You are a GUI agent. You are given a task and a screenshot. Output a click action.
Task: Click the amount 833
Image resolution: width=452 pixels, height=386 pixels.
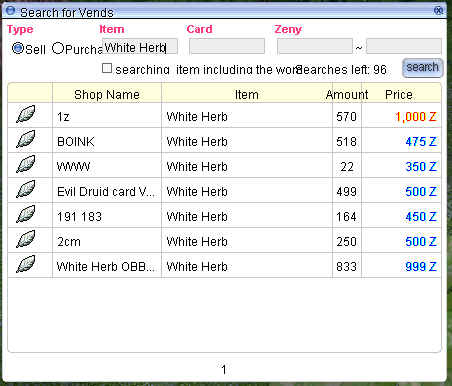pyautogui.click(x=347, y=267)
